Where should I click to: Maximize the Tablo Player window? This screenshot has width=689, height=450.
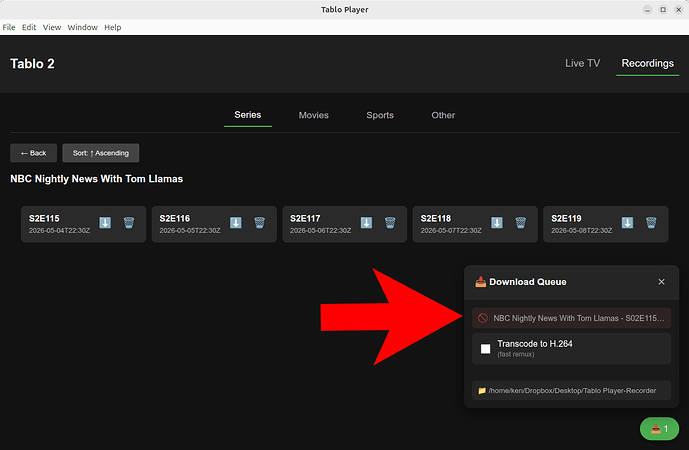tap(663, 10)
